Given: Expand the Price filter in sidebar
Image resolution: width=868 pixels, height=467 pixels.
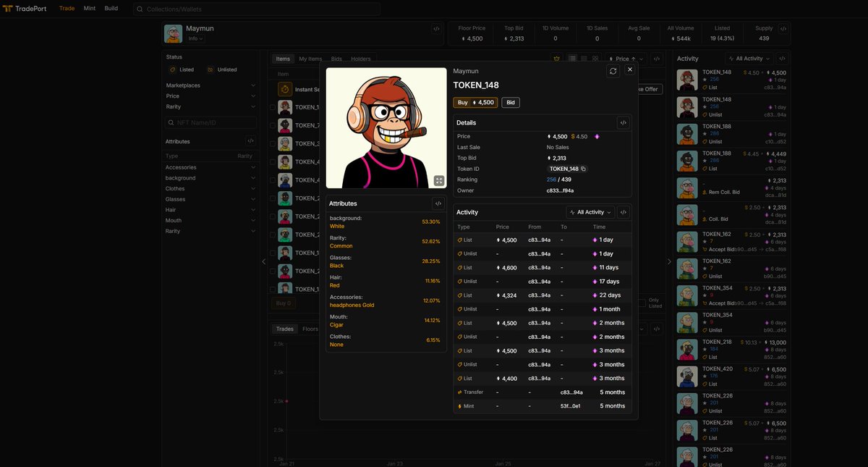Looking at the screenshot, I should 210,96.
